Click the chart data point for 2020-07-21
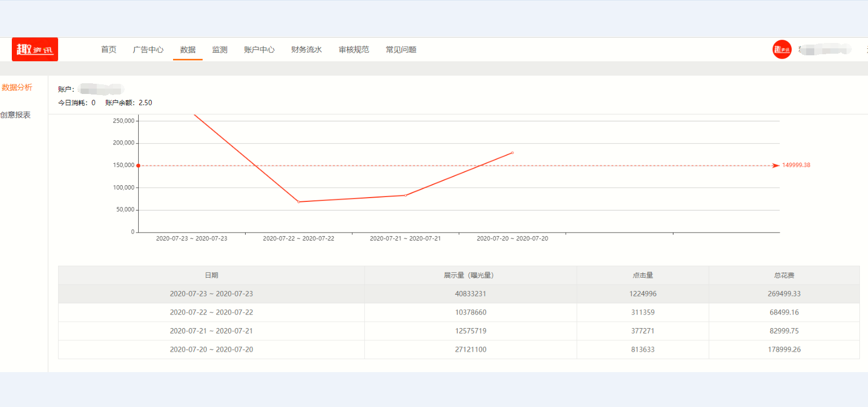This screenshot has width=868, height=407. click(x=405, y=195)
